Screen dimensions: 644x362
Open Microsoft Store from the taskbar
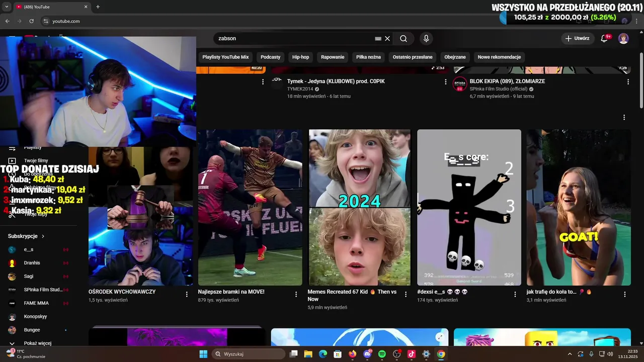pyautogui.click(x=338, y=354)
